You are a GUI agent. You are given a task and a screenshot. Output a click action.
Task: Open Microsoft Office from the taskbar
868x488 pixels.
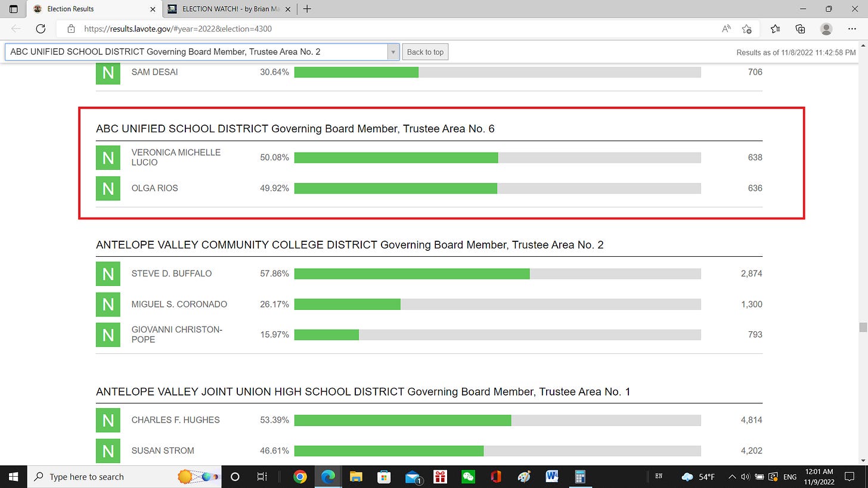(x=496, y=477)
